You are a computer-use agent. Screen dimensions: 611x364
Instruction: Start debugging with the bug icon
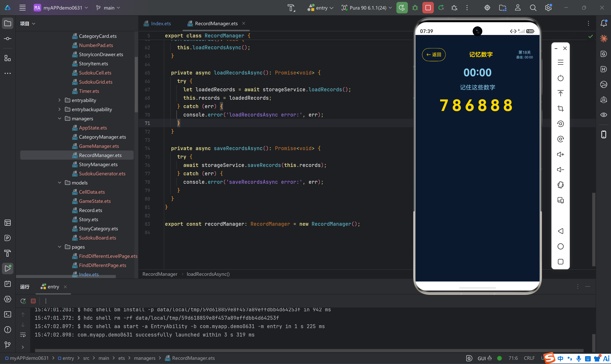(x=415, y=8)
